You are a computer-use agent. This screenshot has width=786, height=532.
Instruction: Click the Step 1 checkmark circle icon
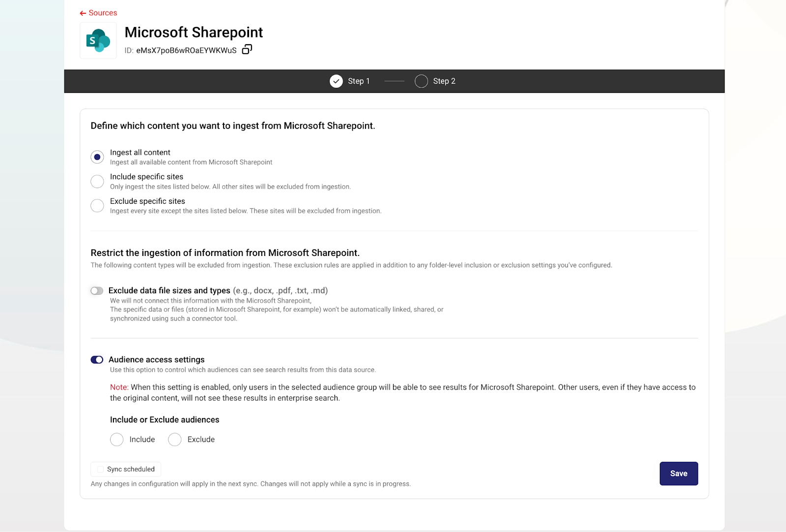[x=336, y=81]
